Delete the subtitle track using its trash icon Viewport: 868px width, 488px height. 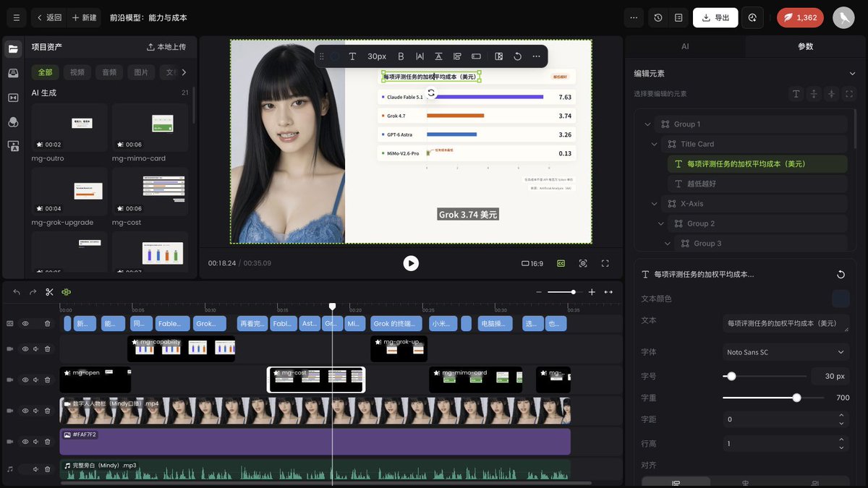48,324
